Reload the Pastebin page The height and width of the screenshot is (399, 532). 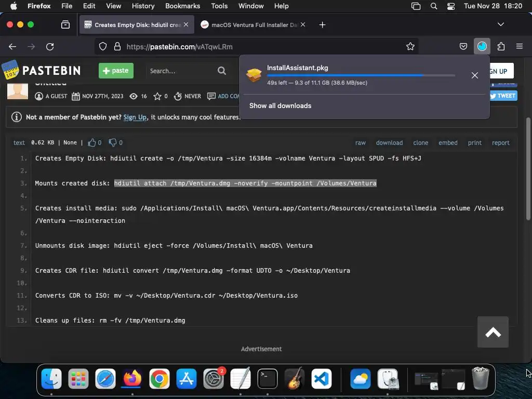click(50, 46)
